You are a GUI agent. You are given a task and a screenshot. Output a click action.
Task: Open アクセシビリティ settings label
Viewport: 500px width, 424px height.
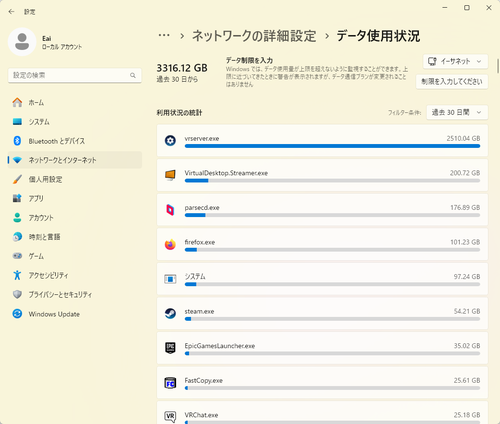pos(48,275)
